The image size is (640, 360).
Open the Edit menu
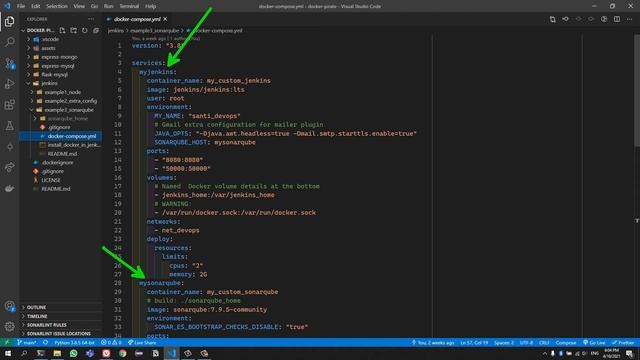pyautogui.click(x=36, y=6)
